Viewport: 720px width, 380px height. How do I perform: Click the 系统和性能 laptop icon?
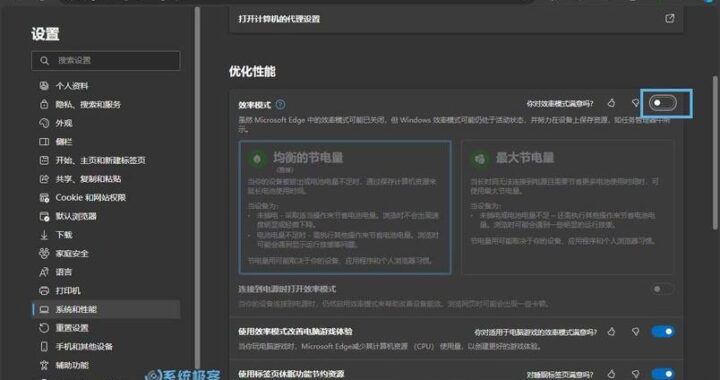point(44,309)
